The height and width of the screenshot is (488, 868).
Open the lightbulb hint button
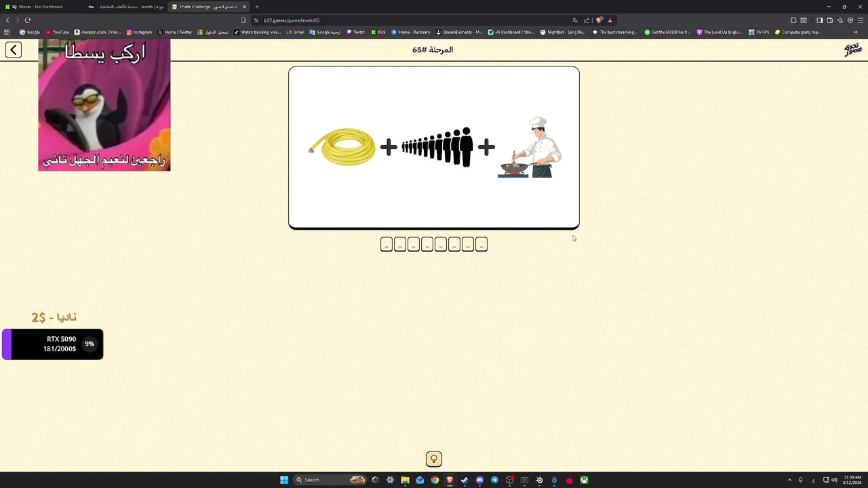click(x=434, y=459)
